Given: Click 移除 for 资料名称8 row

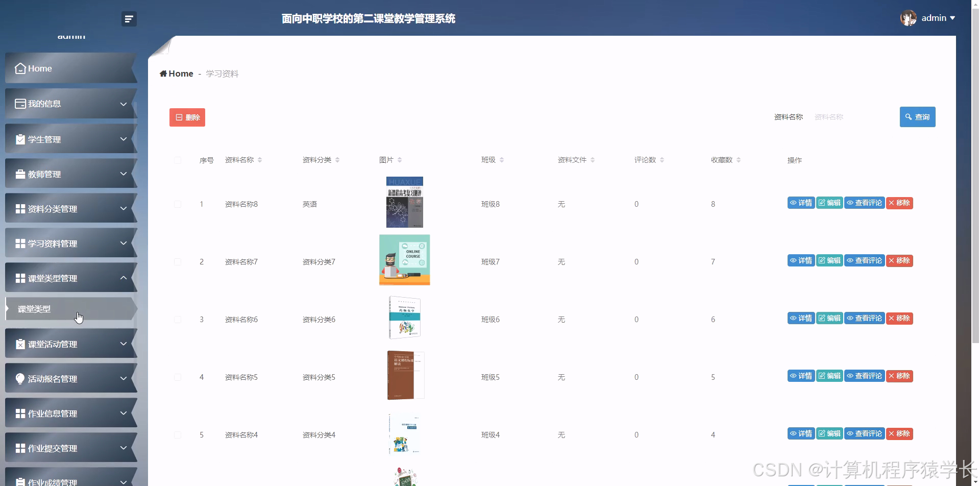Looking at the screenshot, I should click(899, 203).
